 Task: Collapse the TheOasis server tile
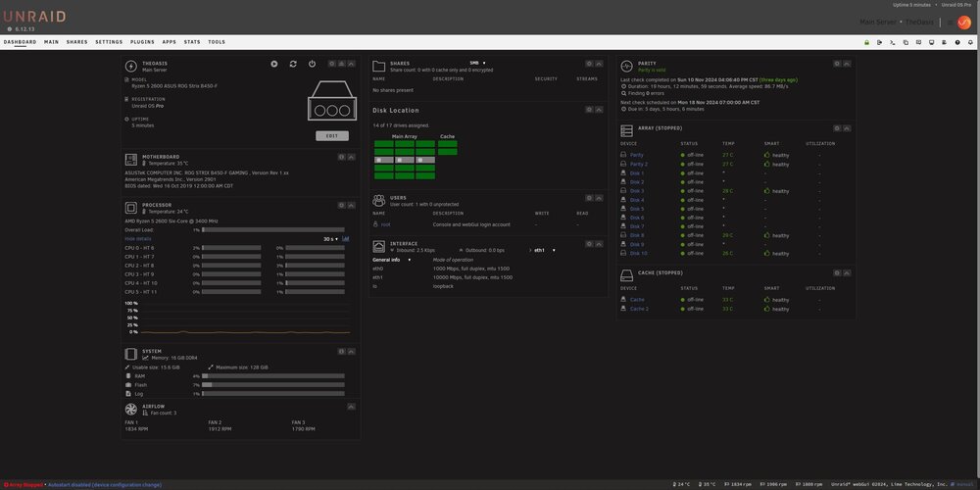(x=351, y=64)
